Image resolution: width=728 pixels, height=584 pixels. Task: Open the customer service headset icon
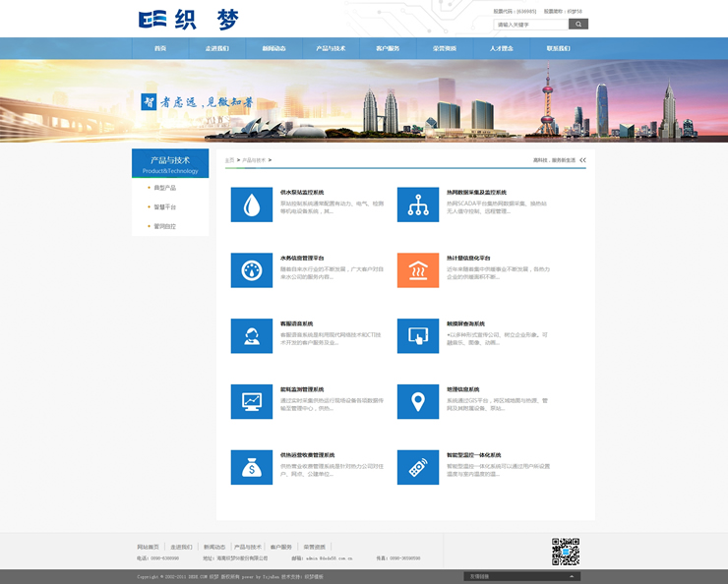[252, 335]
